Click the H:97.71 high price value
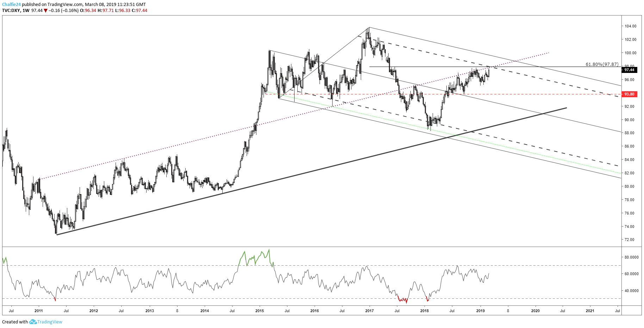 [x=106, y=11]
